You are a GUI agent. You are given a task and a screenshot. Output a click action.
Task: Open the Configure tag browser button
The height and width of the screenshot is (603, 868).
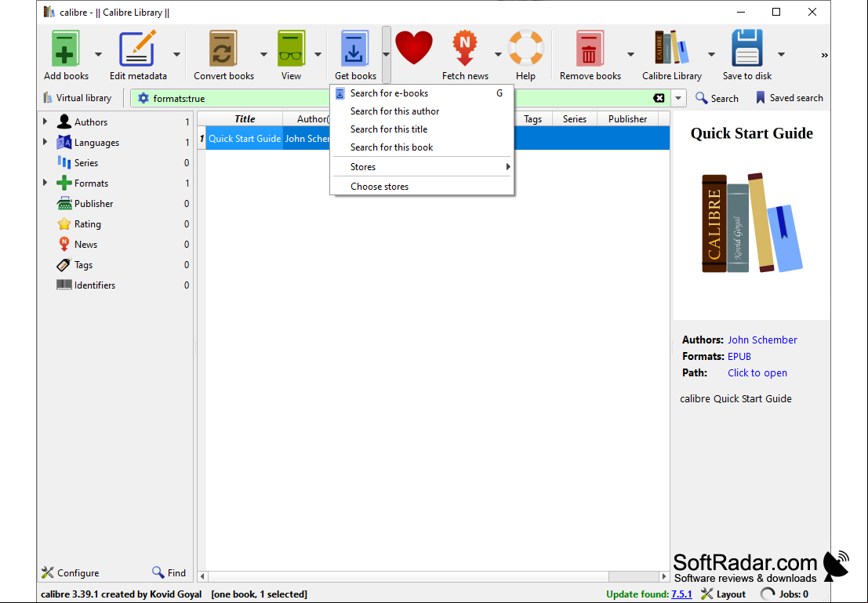71,572
